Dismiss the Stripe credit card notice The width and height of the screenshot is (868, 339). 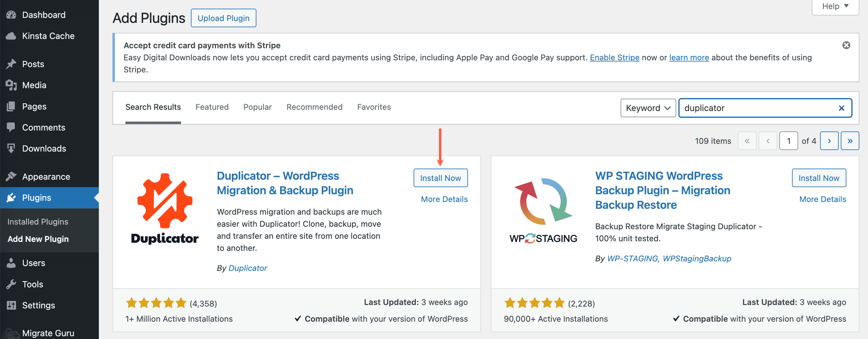(x=847, y=45)
